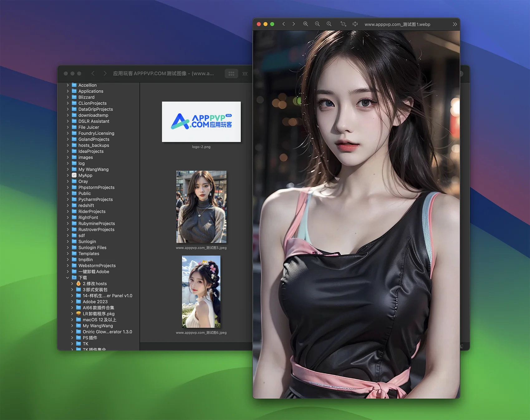Go to previous image in viewer
Screen dimensions: 530x420
click(284, 24)
